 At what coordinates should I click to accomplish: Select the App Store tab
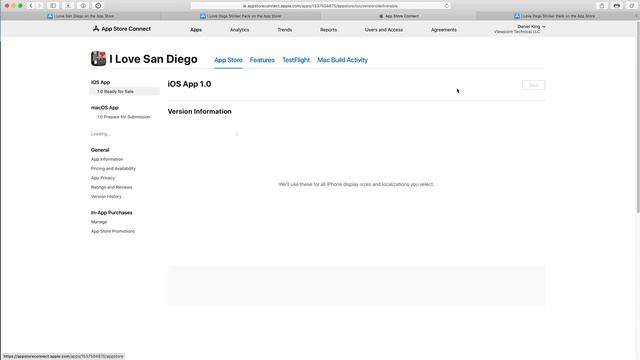tap(228, 60)
